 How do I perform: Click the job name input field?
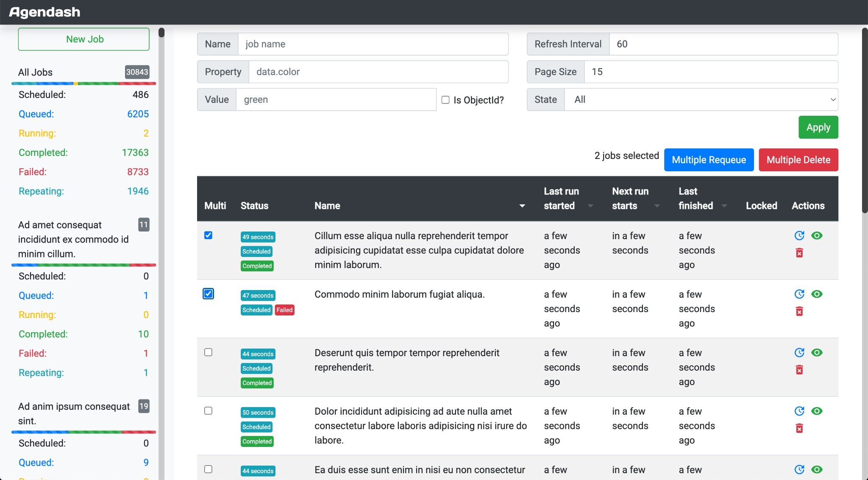pos(373,44)
